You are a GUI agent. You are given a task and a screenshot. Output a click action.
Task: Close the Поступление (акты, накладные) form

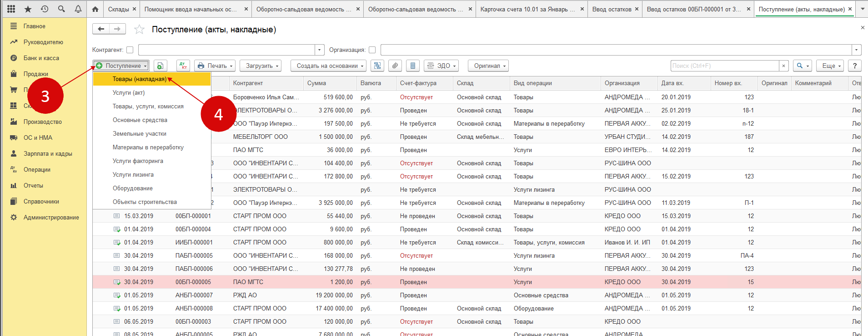click(x=863, y=28)
